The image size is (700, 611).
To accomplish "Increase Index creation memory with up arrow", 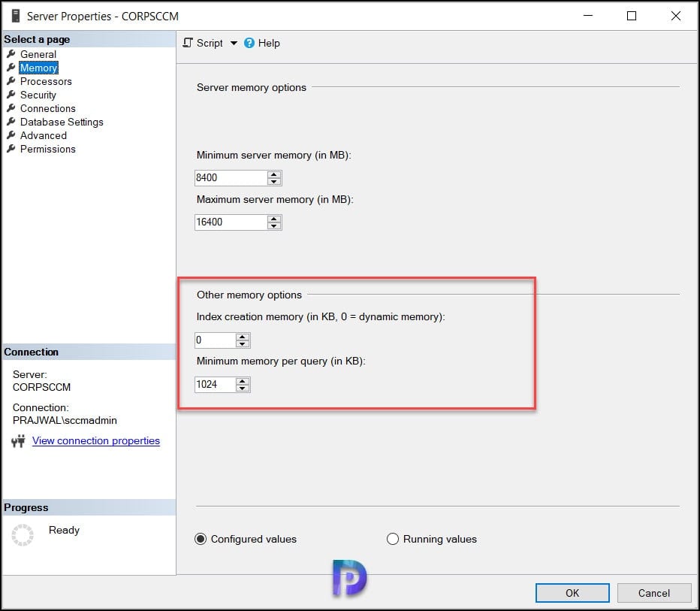I will pos(243,337).
